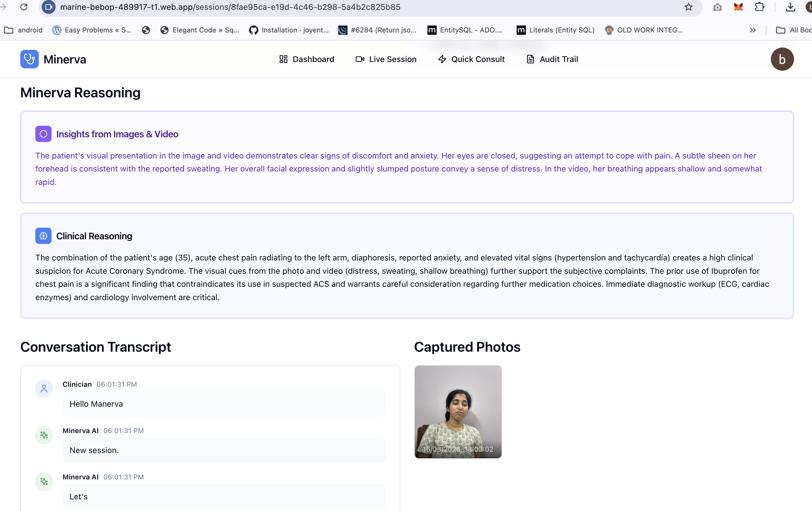Open the captured patient photo thumbnail
The height and width of the screenshot is (511, 812).
(x=458, y=412)
